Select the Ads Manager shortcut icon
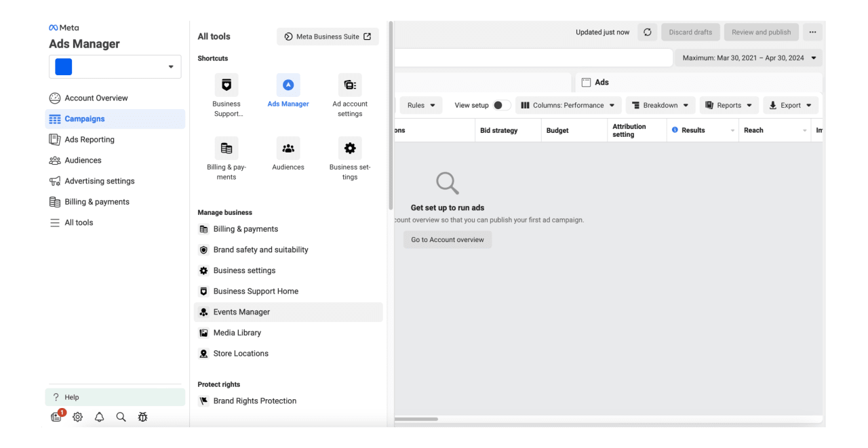The image size is (868, 448). 288,84
